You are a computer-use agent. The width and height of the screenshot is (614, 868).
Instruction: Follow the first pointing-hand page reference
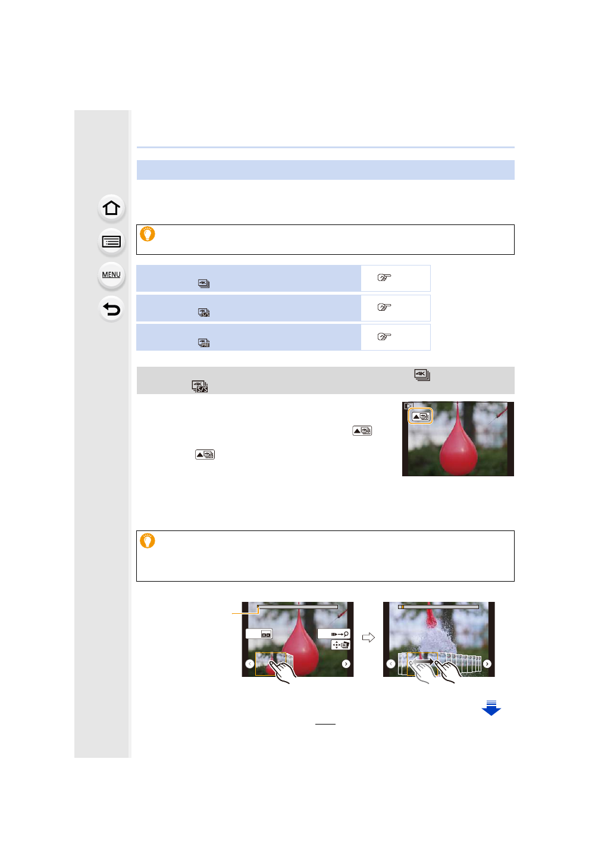tap(384, 277)
